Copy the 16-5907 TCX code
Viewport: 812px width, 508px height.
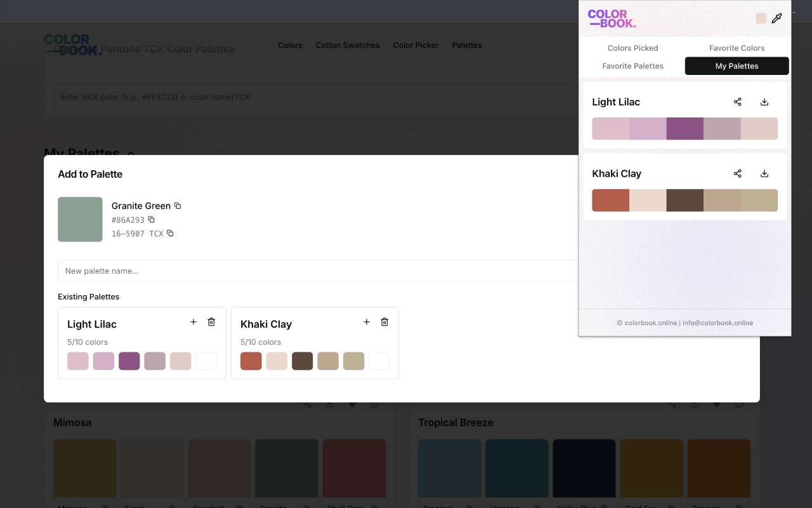pyautogui.click(x=170, y=234)
